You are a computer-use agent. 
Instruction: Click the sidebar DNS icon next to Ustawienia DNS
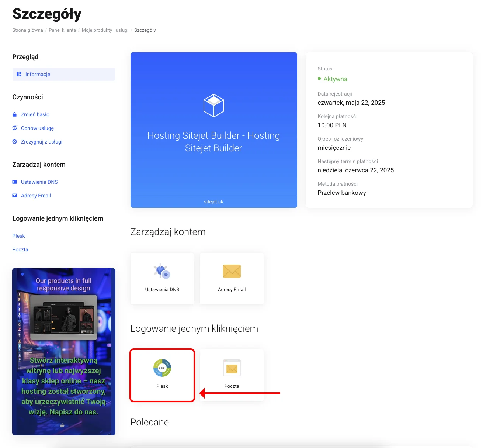point(15,182)
